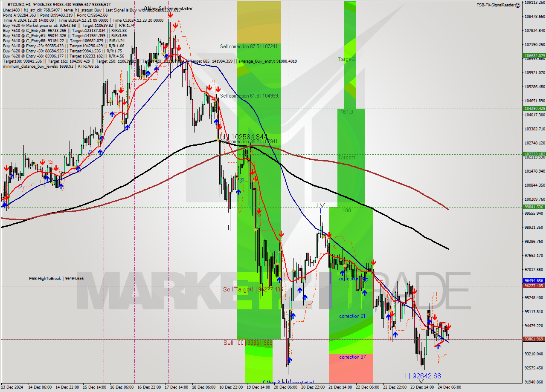Click the 13 Dec 2024 time label
The height and width of the screenshot is (392, 546).
(12, 387)
